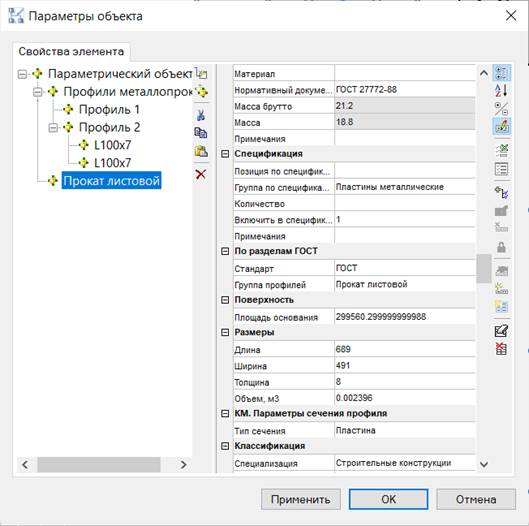Click the pencil-on-sheet edit icon
This screenshot has width=529, height=526.
click(501, 330)
